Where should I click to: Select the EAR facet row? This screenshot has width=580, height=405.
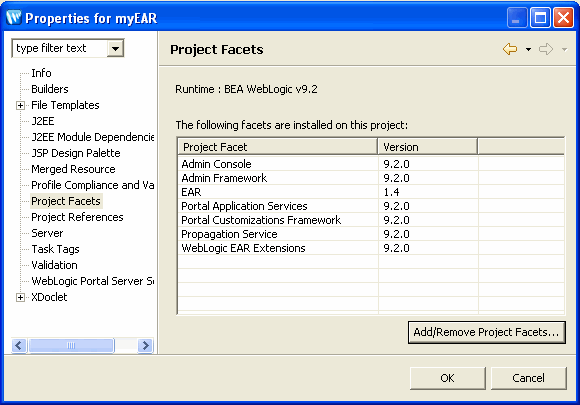coord(371,192)
